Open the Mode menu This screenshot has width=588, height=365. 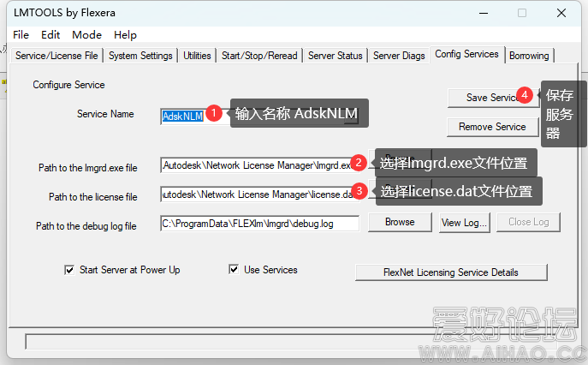[86, 35]
